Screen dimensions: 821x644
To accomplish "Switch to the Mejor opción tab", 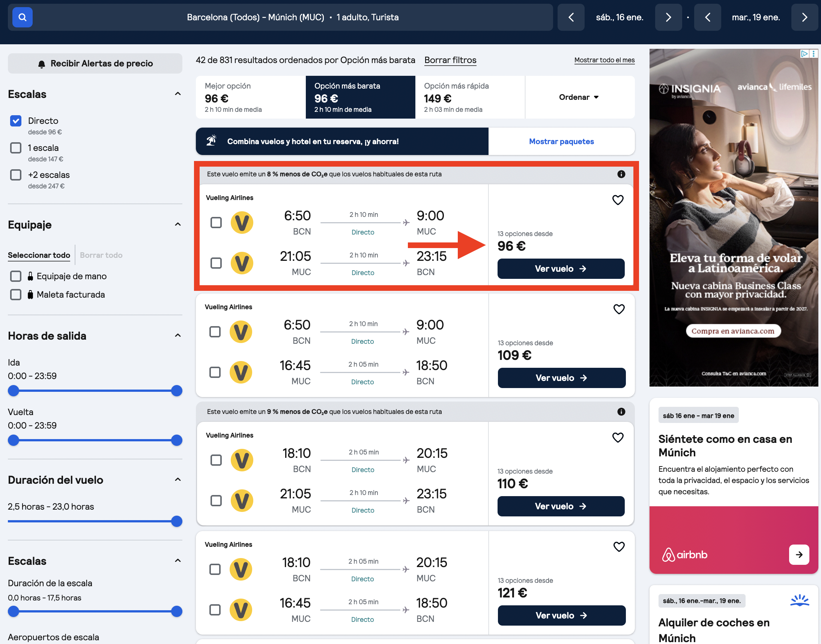I will pos(251,97).
